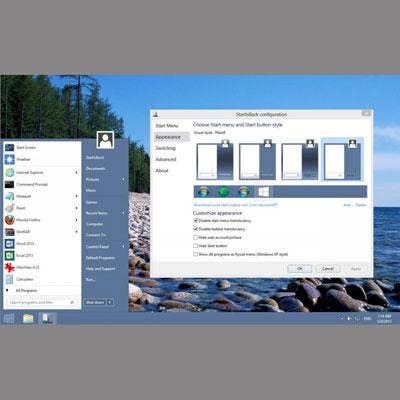
Task: Check the Hide Start button option
Action: pyautogui.click(x=196, y=246)
